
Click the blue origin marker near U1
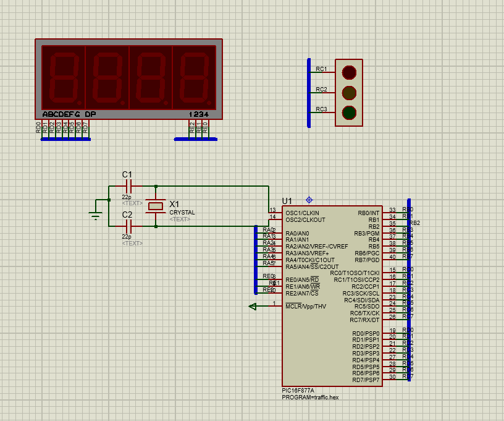tap(309, 200)
